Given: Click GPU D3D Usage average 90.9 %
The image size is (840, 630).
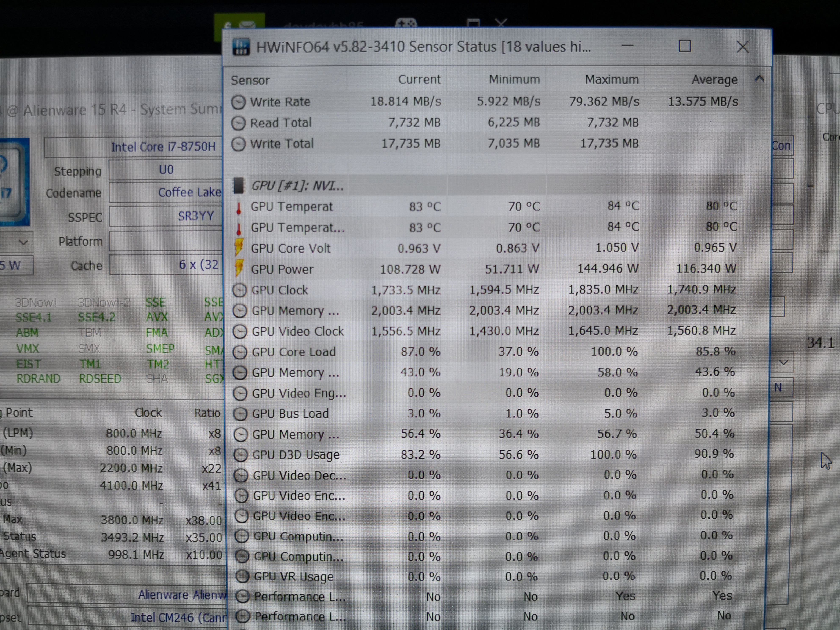Looking at the screenshot, I should [x=714, y=454].
